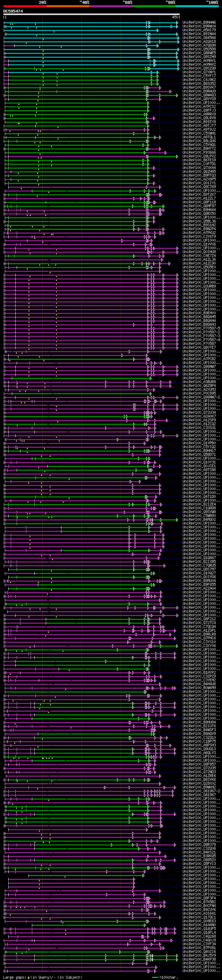Image resolution: width=222 pixels, height=980 pixels.
Task: Select the UniRef100_B2IUT6 label
Action: click(199, 726)
